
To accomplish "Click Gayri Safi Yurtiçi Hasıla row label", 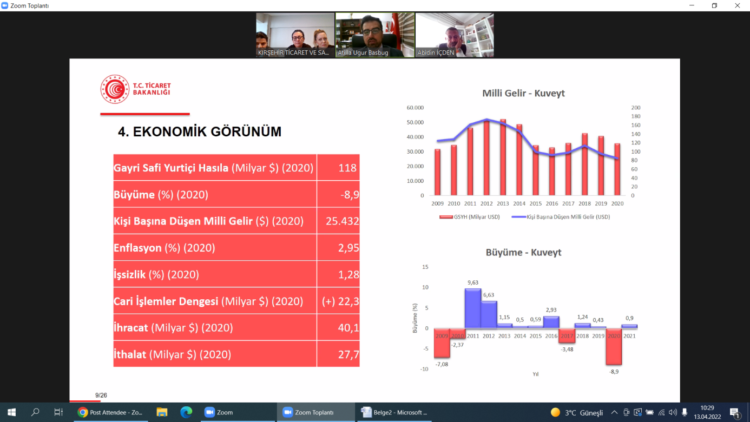I will pos(213,168).
